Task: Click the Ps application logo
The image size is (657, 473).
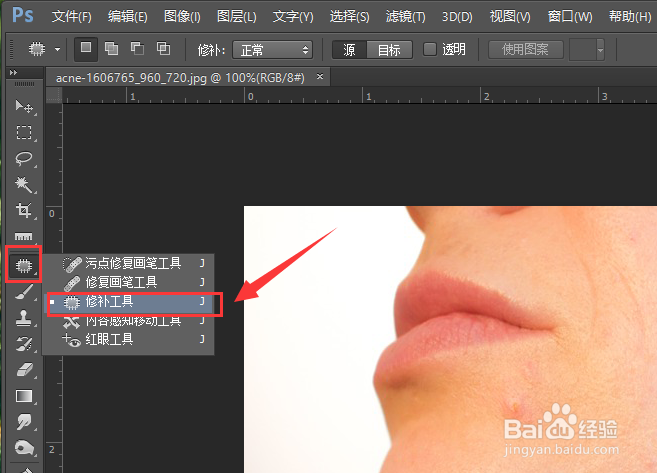Action: pos(22,16)
